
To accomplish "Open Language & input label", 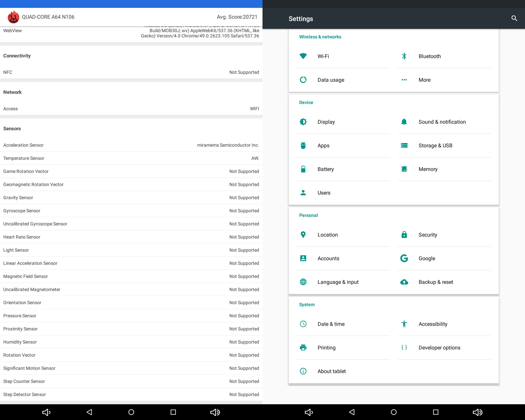I will click(338, 282).
